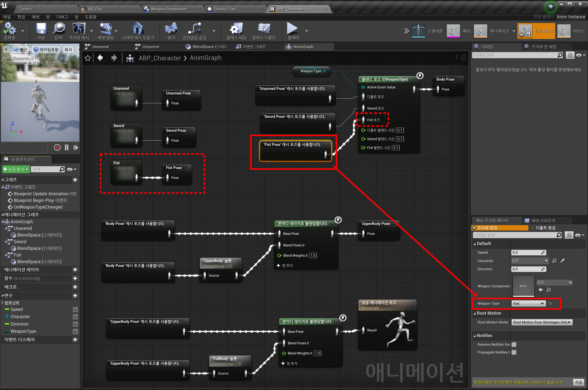Adjust the Speed value spinner field
Screen dimensions: 588x390
(x=528, y=253)
